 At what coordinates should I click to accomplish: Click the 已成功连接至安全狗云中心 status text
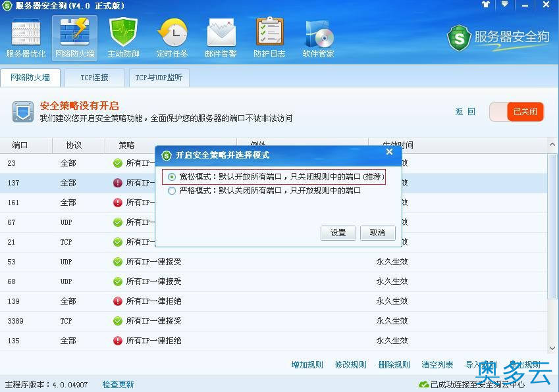point(478,385)
